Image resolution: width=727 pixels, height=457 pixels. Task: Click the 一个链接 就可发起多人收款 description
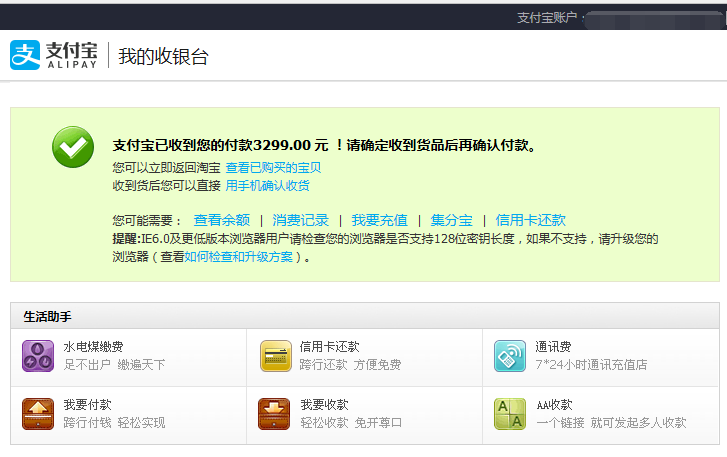pyautogui.click(x=611, y=423)
